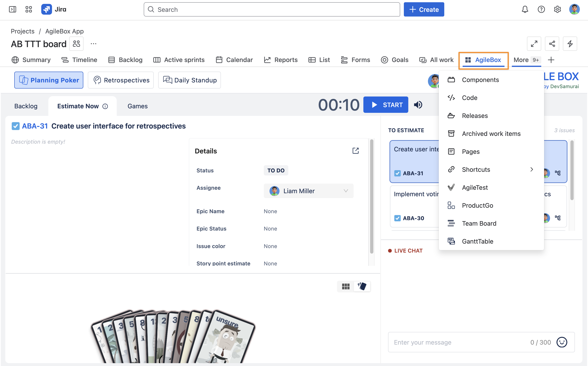Open issue details in new window icon
Image resolution: width=588 pixels, height=366 pixels.
click(x=355, y=151)
